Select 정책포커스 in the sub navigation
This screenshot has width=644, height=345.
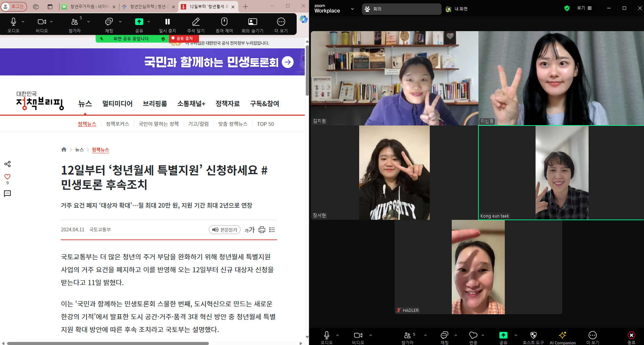[x=117, y=124]
